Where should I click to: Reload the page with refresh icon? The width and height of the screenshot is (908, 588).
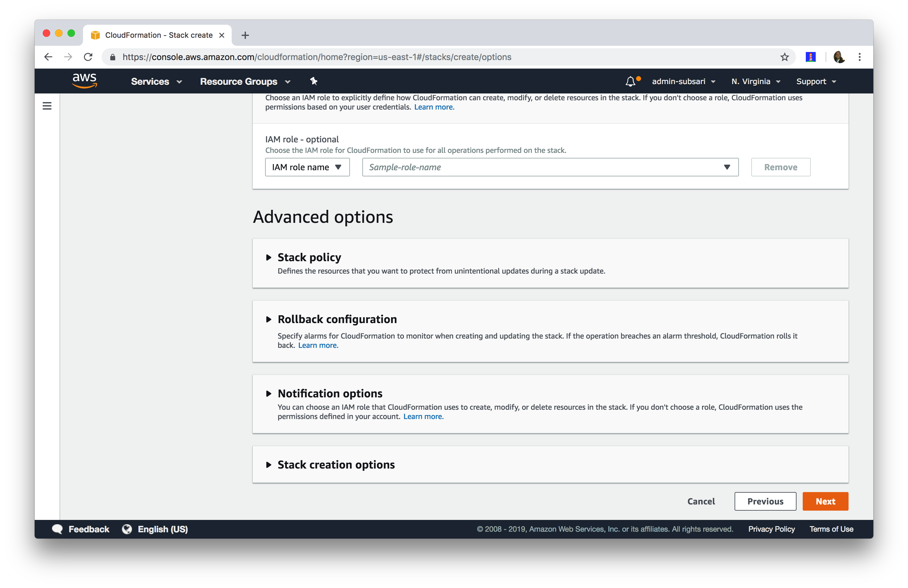pos(88,57)
